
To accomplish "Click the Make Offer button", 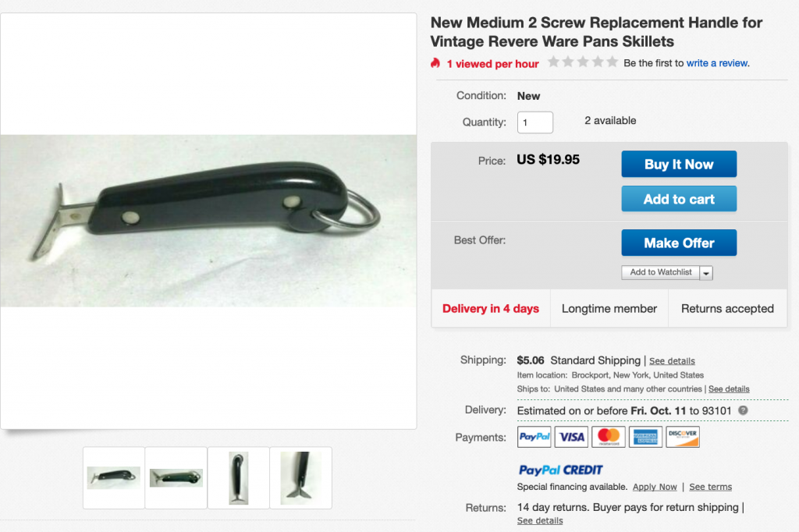I will pos(679,243).
